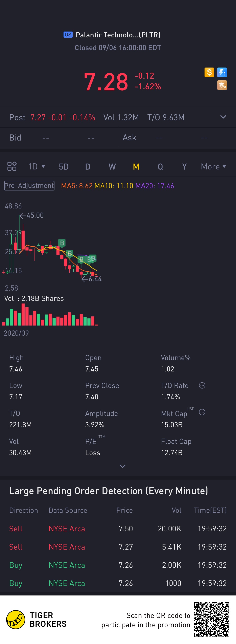Expand the post-market quote details chevron
The height and width of the screenshot is (644, 236).
pos(223,117)
